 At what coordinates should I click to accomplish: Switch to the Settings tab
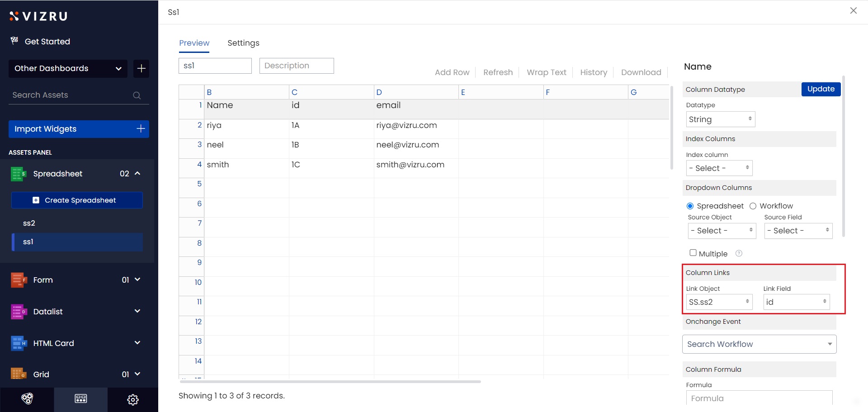click(243, 43)
